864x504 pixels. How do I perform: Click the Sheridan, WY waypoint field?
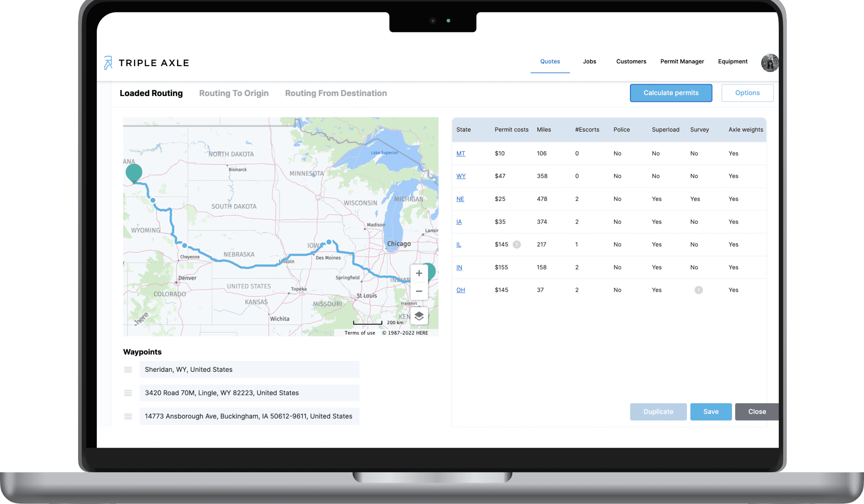[x=249, y=370]
